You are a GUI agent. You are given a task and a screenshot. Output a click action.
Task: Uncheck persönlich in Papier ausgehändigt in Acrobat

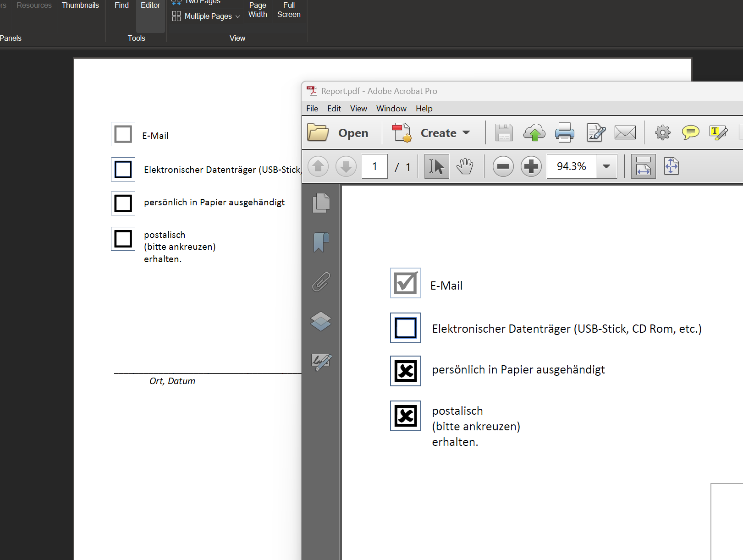tap(406, 371)
